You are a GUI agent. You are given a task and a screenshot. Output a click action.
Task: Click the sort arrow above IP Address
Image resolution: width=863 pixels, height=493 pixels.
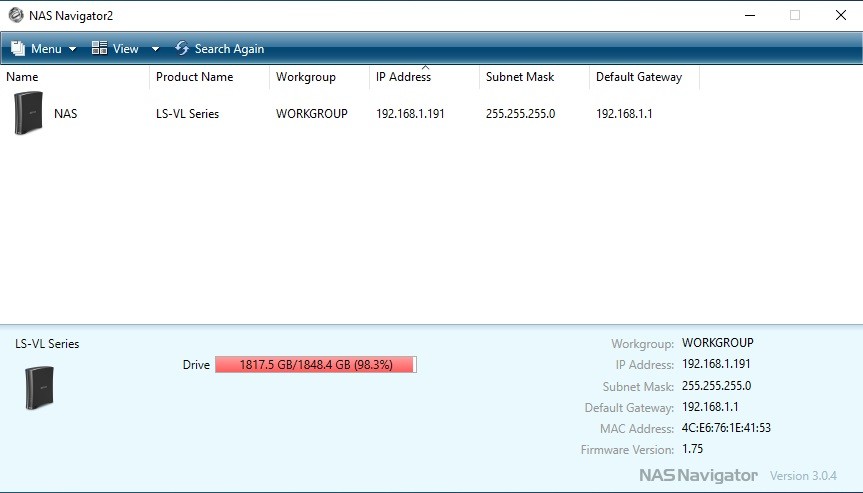coord(425,67)
